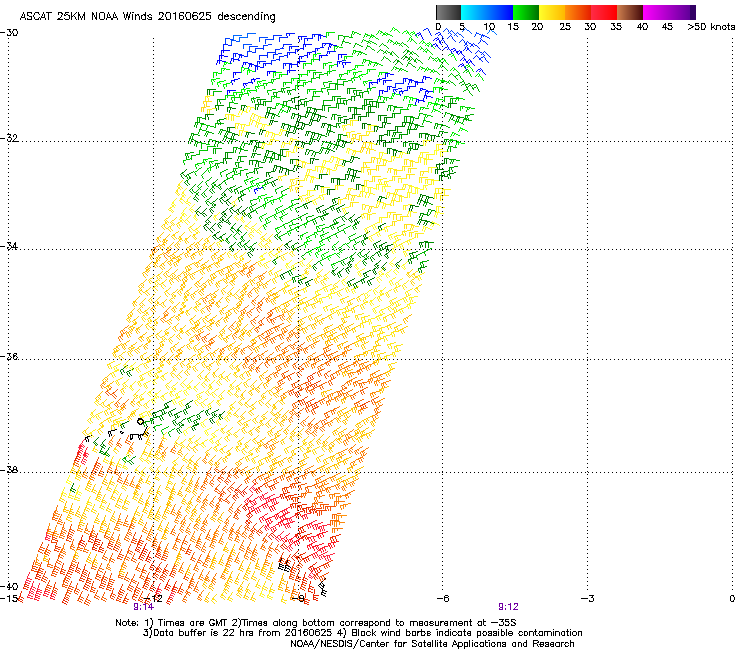
Task: Click the purple time stamp '9:12'
Action: 508,607
